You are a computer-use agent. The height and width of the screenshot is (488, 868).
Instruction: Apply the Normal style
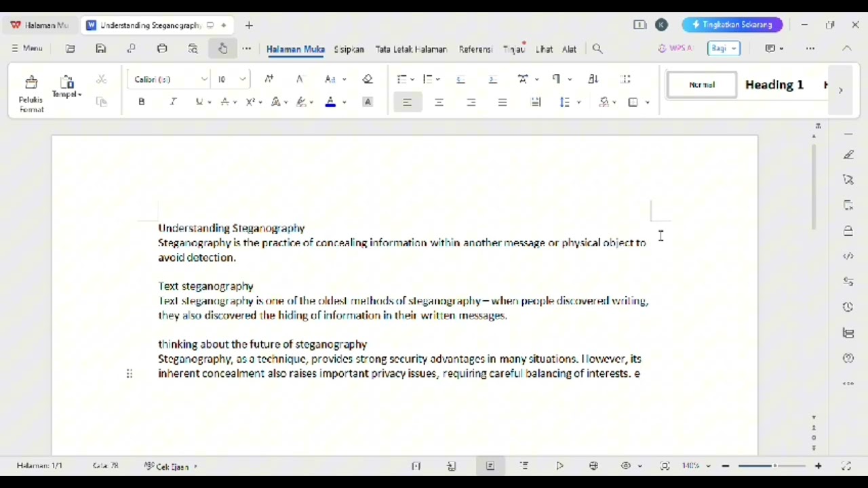702,85
